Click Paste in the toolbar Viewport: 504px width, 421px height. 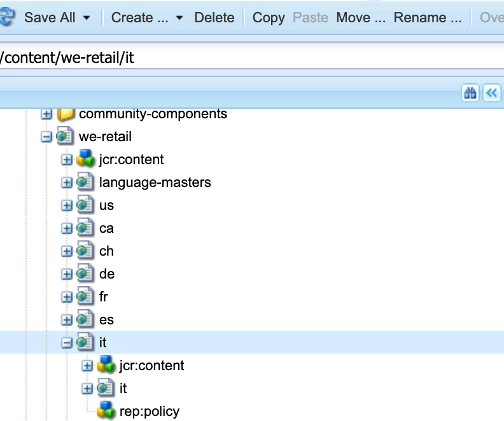coord(311,17)
